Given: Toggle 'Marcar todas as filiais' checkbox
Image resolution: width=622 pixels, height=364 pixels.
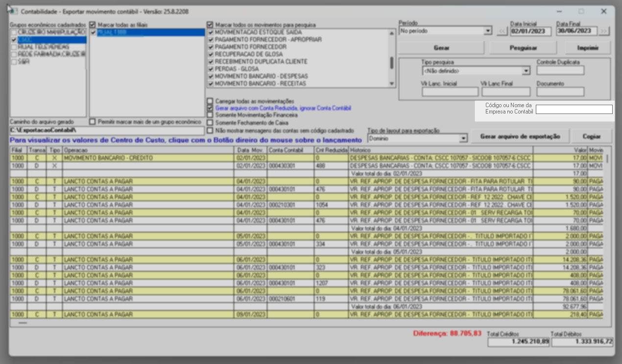Looking at the screenshot, I should (x=93, y=24).
